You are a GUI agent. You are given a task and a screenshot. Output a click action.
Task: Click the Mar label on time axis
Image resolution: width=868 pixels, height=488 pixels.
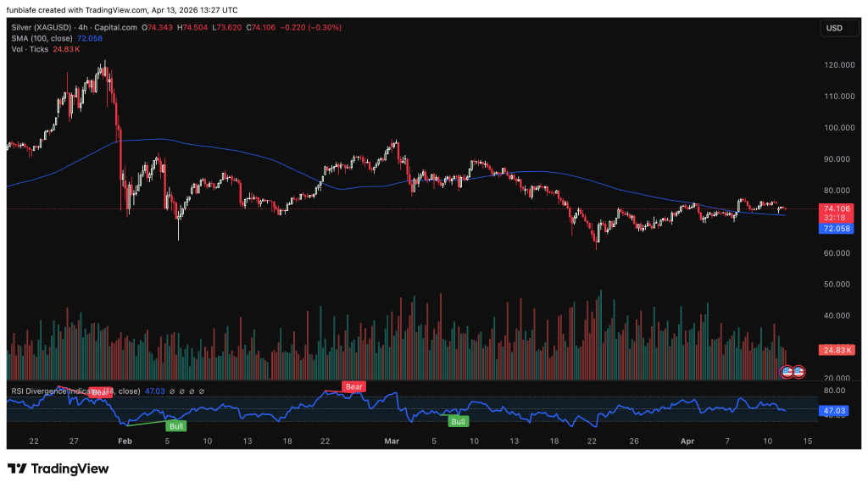coord(392,441)
